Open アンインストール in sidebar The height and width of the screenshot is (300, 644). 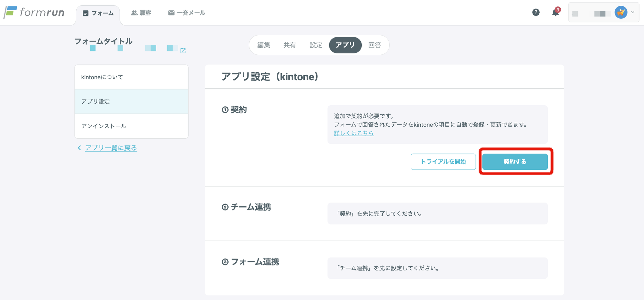[131, 126]
